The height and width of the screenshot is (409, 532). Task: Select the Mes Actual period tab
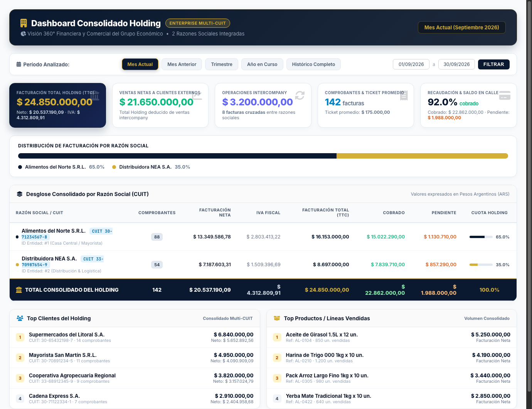(140, 64)
